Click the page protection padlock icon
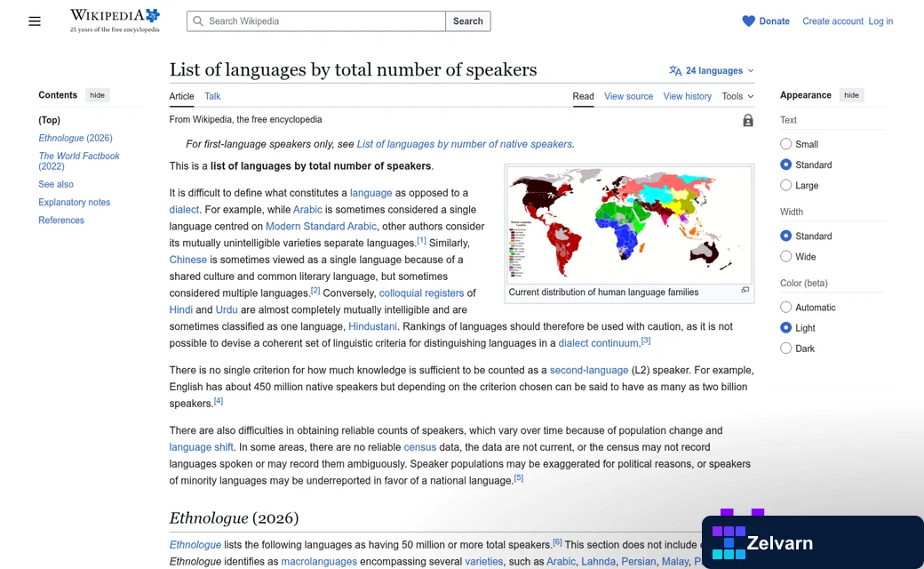The image size is (924, 569). tap(748, 120)
